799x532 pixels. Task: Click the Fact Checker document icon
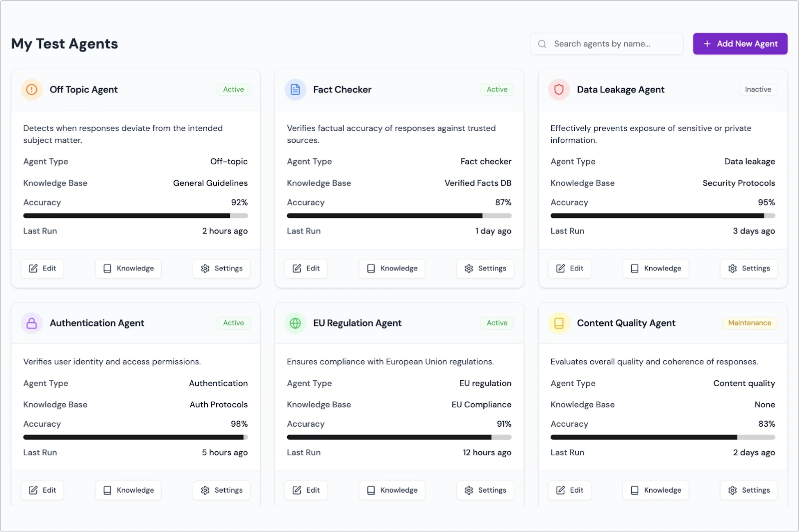[x=295, y=90]
